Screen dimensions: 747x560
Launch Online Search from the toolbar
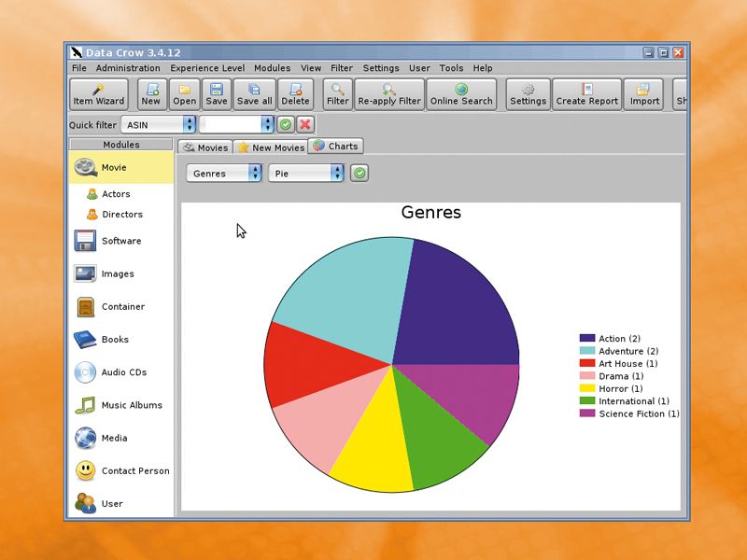point(460,92)
